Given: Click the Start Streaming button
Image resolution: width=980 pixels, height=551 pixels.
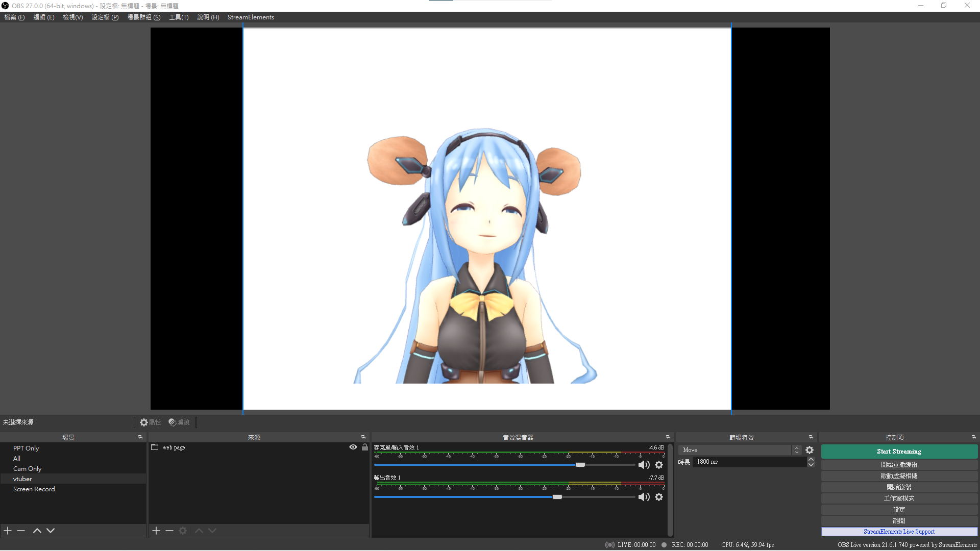Looking at the screenshot, I should (899, 452).
